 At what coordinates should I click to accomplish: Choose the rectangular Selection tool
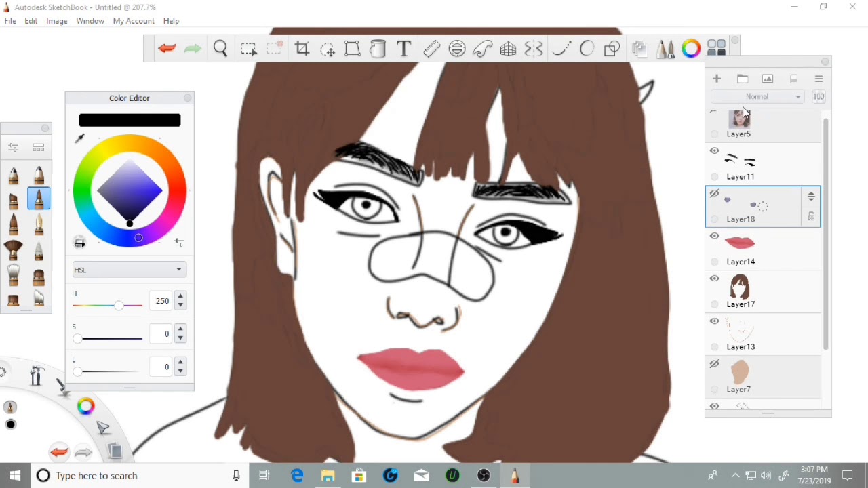pos(249,49)
